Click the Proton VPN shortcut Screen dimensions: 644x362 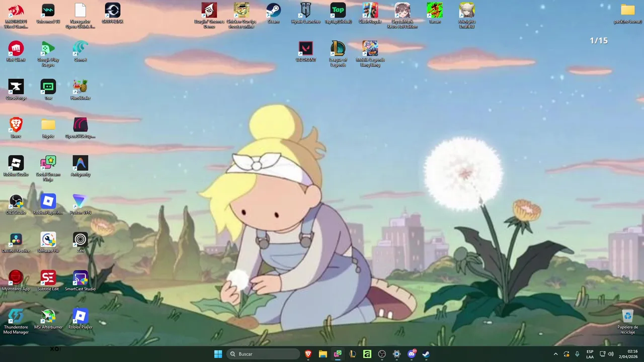tap(80, 205)
